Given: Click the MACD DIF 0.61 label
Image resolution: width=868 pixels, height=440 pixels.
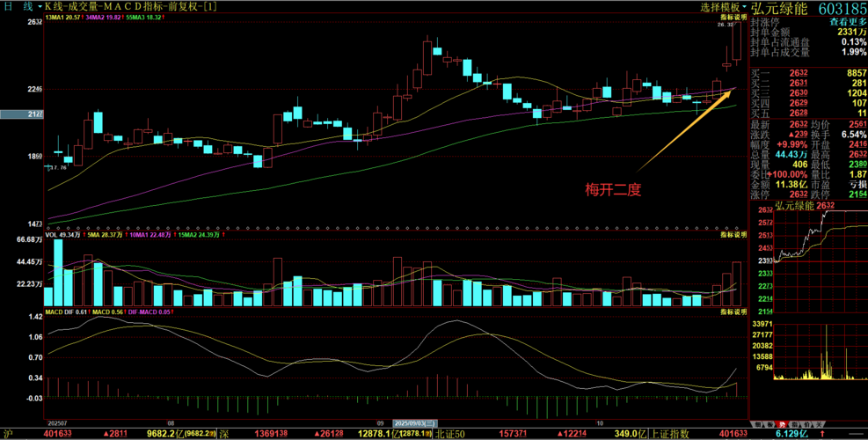Looking at the screenshot, I should (x=66, y=313).
